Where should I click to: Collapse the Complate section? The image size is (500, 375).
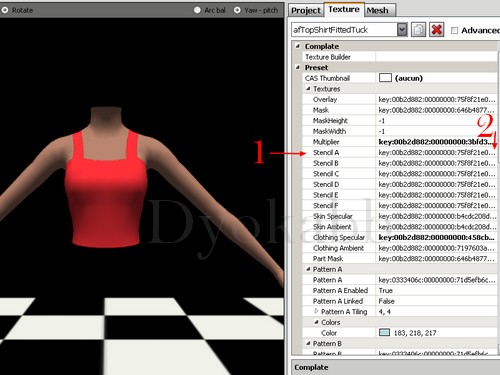coord(298,46)
